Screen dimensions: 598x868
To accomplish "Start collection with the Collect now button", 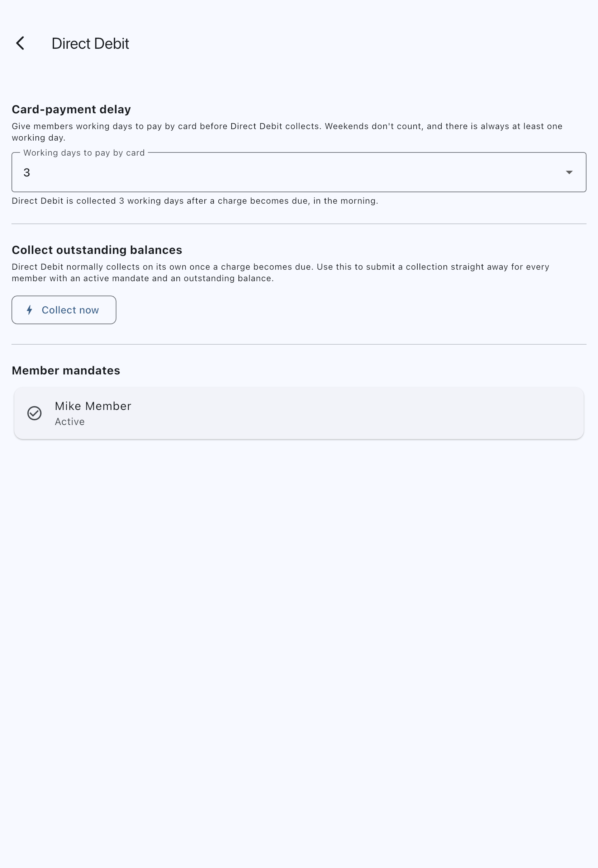I will tap(64, 310).
